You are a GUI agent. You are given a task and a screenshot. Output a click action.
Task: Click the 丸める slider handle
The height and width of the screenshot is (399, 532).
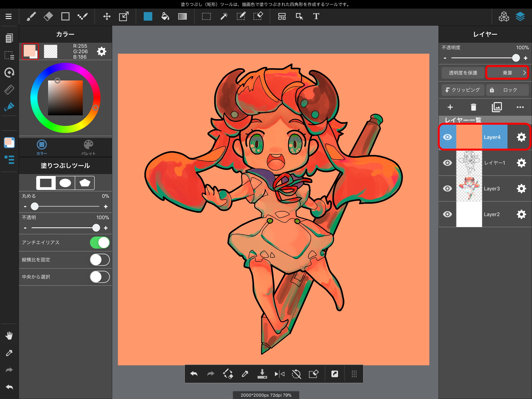(x=35, y=206)
